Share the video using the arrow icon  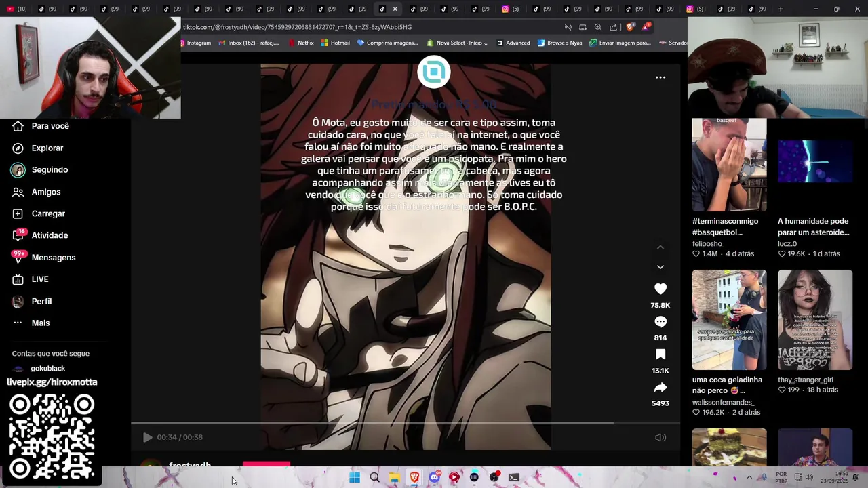point(660,388)
